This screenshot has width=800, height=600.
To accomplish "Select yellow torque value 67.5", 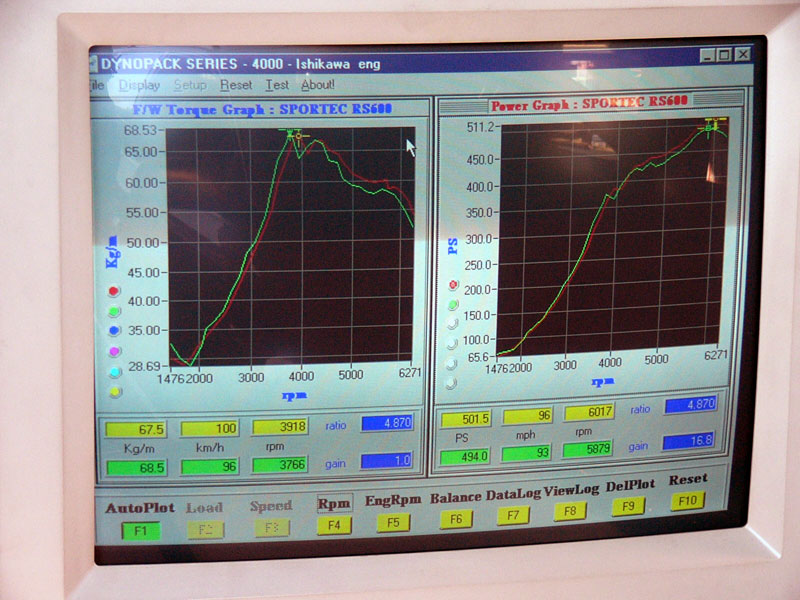I will (136, 430).
